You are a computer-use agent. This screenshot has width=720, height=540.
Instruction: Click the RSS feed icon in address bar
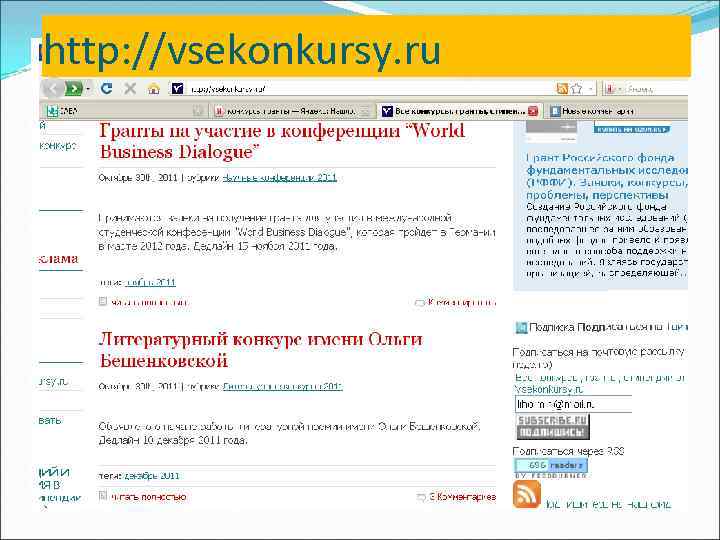click(562, 89)
